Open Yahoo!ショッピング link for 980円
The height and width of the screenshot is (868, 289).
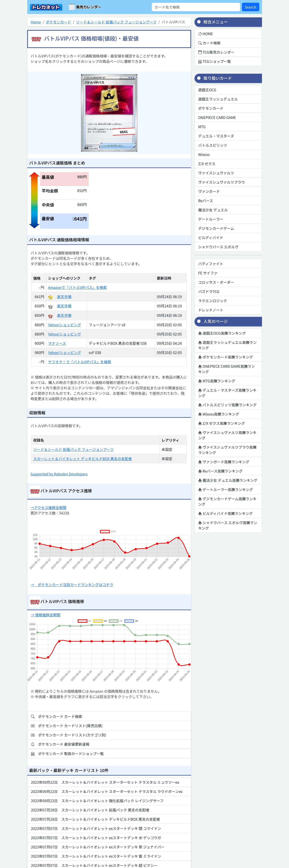tap(64, 353)
